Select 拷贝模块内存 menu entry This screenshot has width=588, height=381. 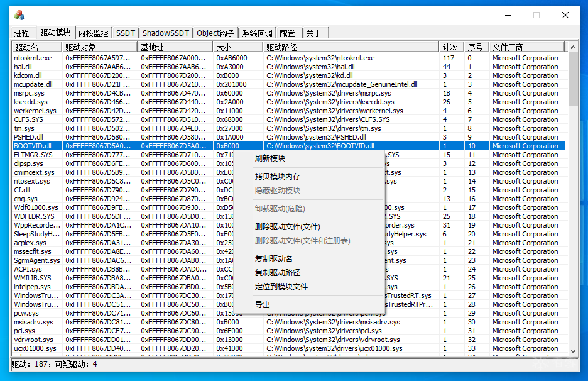coord(309,177)
